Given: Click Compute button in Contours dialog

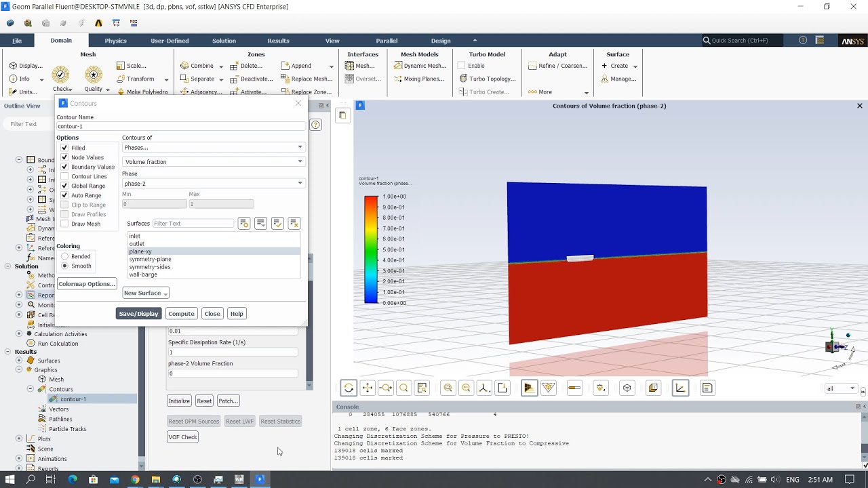Looking at the screenshot, I should coord(181,314).
